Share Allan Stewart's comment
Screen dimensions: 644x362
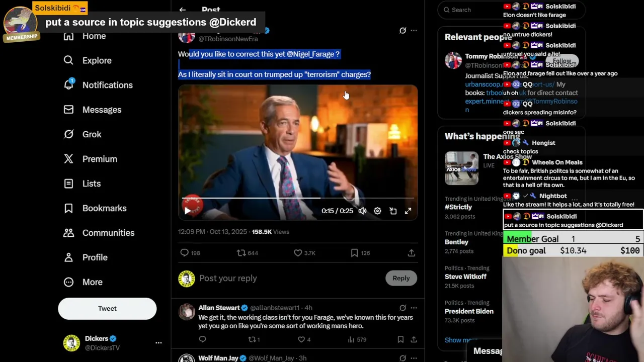pos(414,340)
